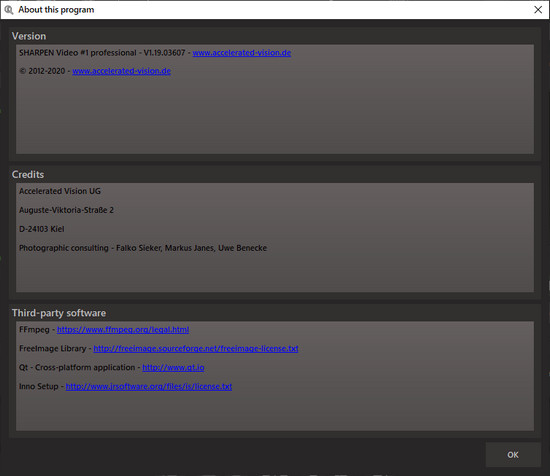The image size is (550, 476).
Task: Click the FreeImage Library label text
Action: point(53,349)
